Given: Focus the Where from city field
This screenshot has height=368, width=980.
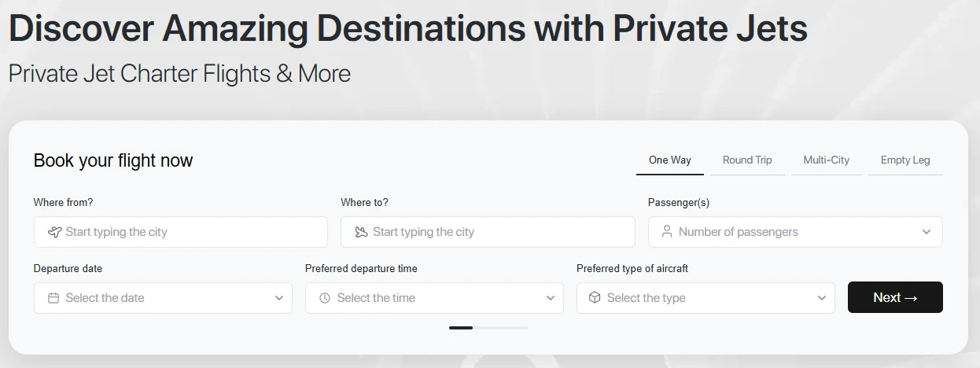Looking at the screenshot, I should coord(181,232).
